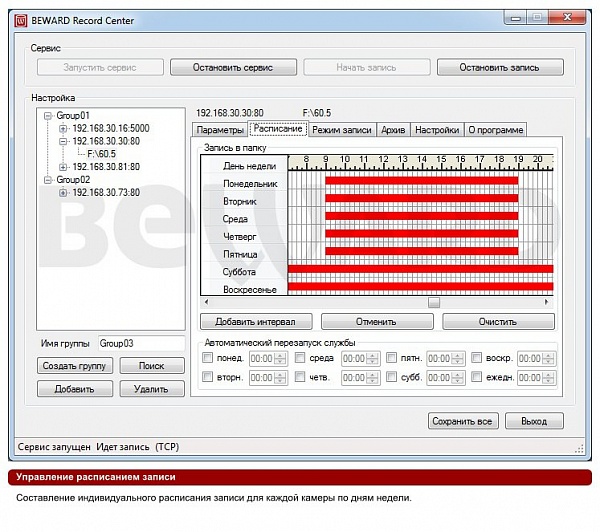
Task: Click the среда time spinner arrows
Action: point(373,359)
